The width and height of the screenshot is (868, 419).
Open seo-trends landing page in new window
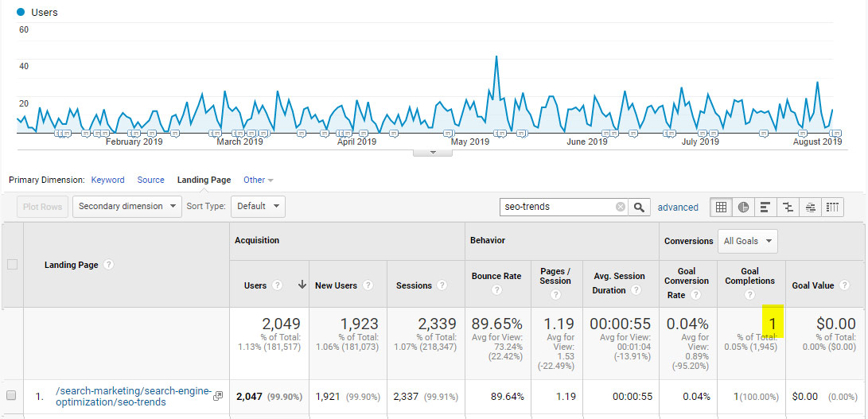[x=218, y=395]
